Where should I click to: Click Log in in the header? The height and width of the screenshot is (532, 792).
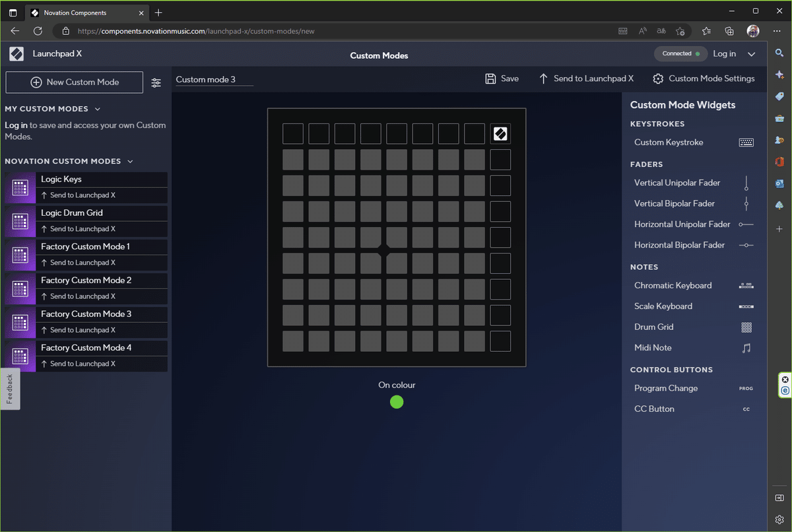[x=724, y=54]
